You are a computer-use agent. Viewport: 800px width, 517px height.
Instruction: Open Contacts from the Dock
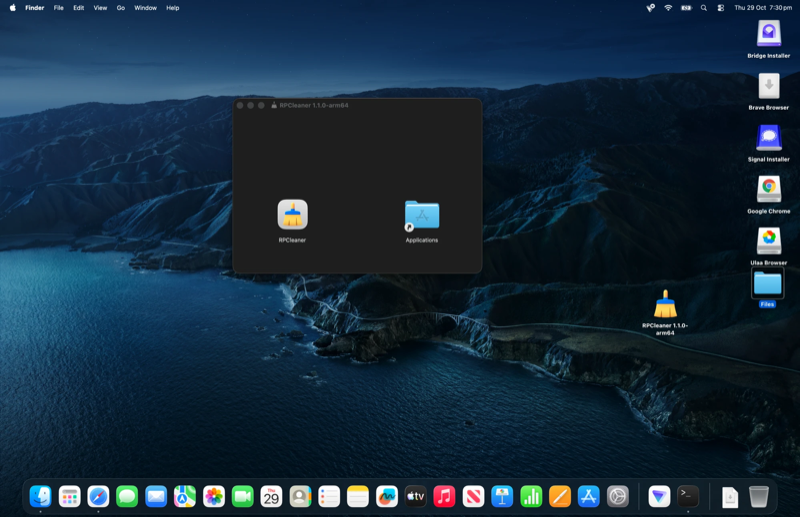point(301,496)
